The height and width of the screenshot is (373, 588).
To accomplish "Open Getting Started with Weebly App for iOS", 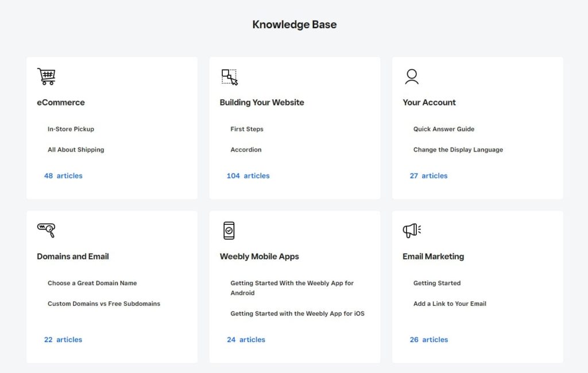I will [x=297, y=313].
